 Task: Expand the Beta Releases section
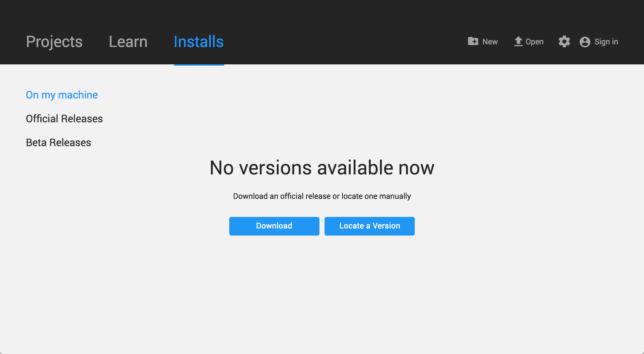pos(58,142)
